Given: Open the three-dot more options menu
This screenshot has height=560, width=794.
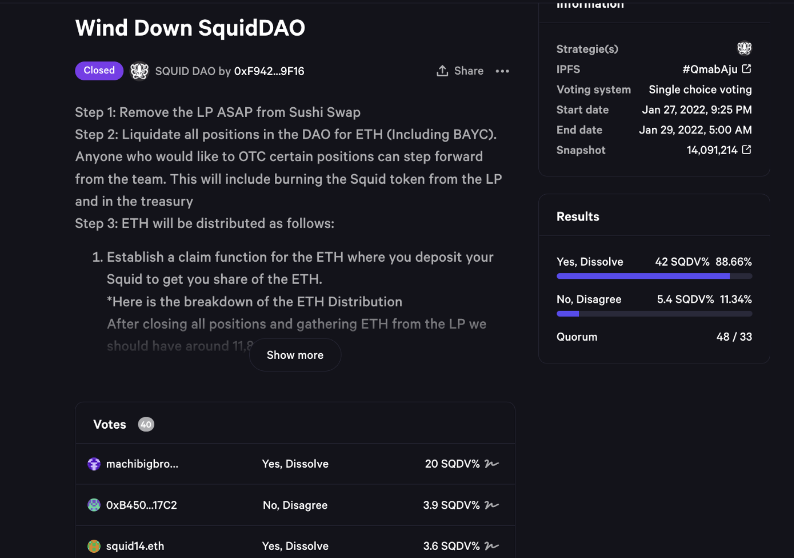Looking at the screenshot, I should click(502, 71).
